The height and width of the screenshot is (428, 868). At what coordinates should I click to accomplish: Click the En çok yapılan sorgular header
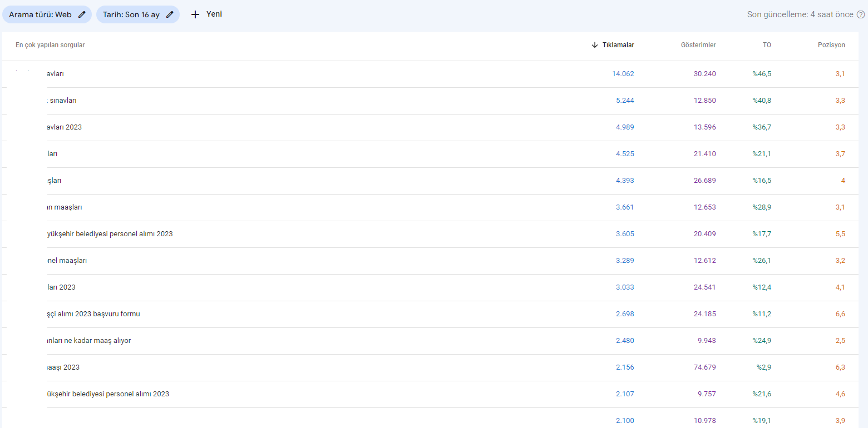tap(50, 45)
